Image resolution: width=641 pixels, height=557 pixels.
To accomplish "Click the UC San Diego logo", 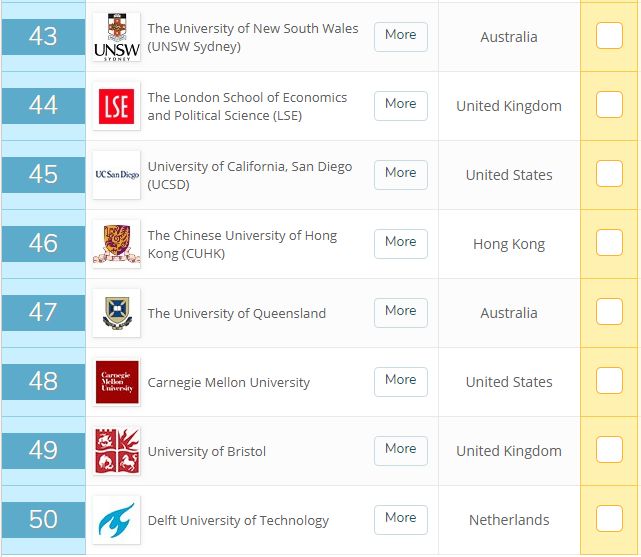I will pos(116,175).
